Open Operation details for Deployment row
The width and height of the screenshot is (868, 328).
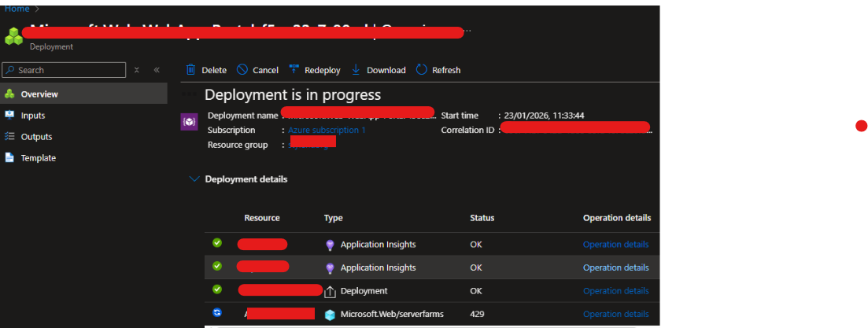click(x=615, y=291)
